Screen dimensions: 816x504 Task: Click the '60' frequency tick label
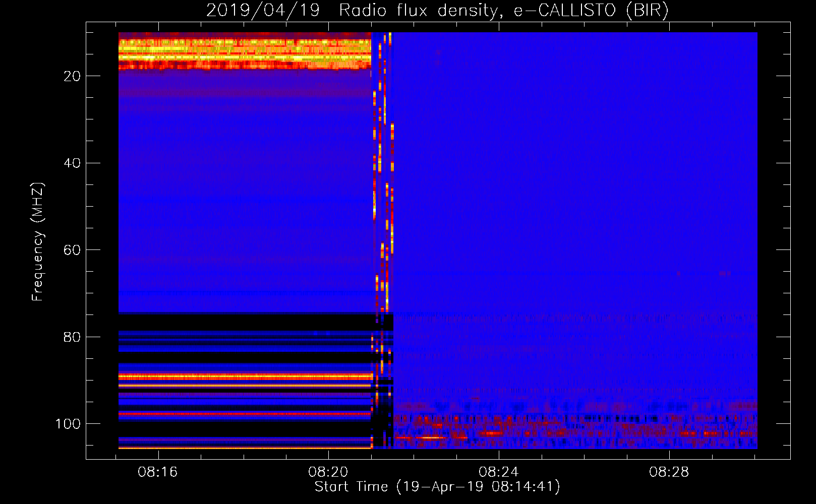(72, 250)
